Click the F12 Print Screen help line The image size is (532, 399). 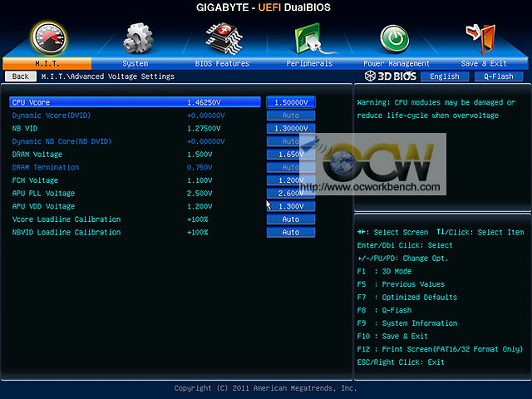coord(440,349)
